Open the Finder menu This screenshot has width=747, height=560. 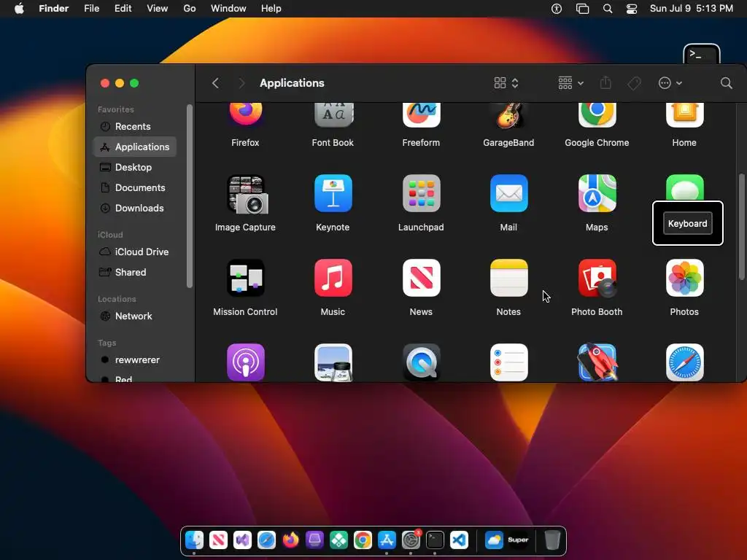click(53, 9)
